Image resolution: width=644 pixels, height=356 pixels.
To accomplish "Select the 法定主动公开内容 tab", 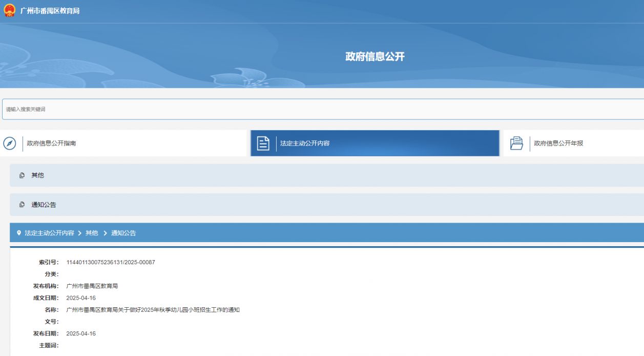I will coord(375,143).
